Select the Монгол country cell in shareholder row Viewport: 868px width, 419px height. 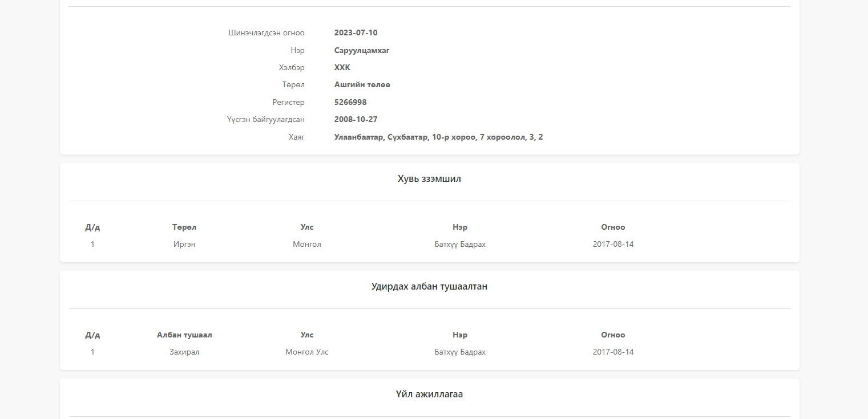tap(307, 245)
